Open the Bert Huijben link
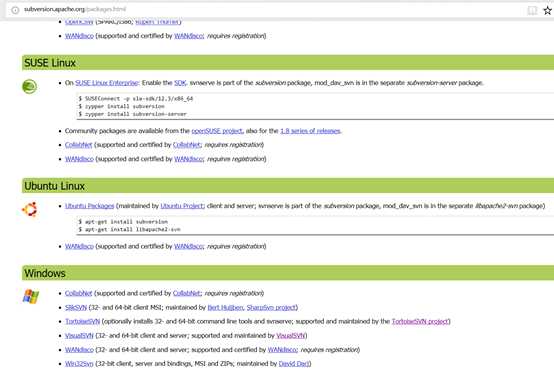554x377 pixels. (x=225, y=307)
